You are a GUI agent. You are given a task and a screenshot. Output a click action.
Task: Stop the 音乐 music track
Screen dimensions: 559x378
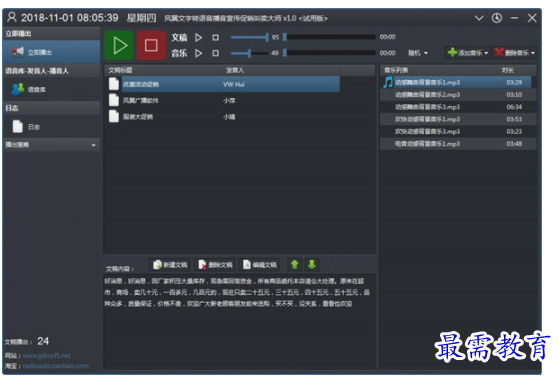pos(215,53)
